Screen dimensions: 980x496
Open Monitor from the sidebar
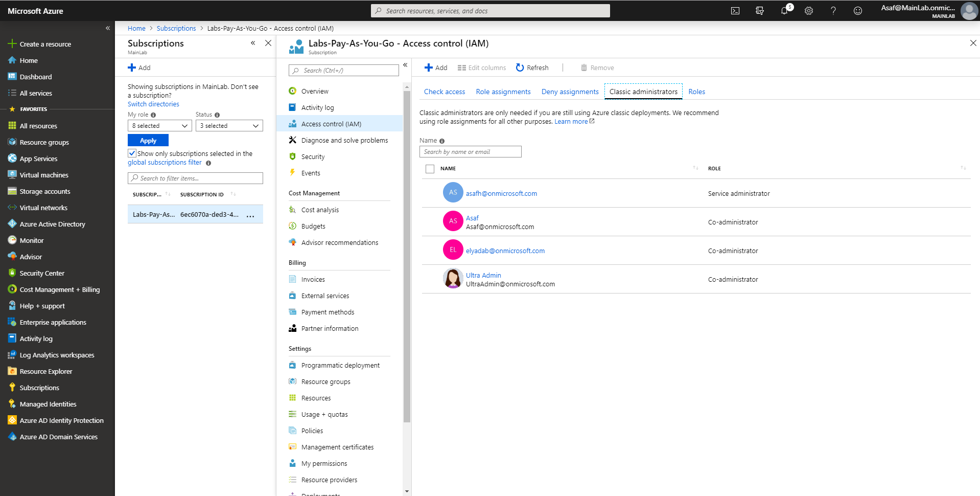click(31, 240)
